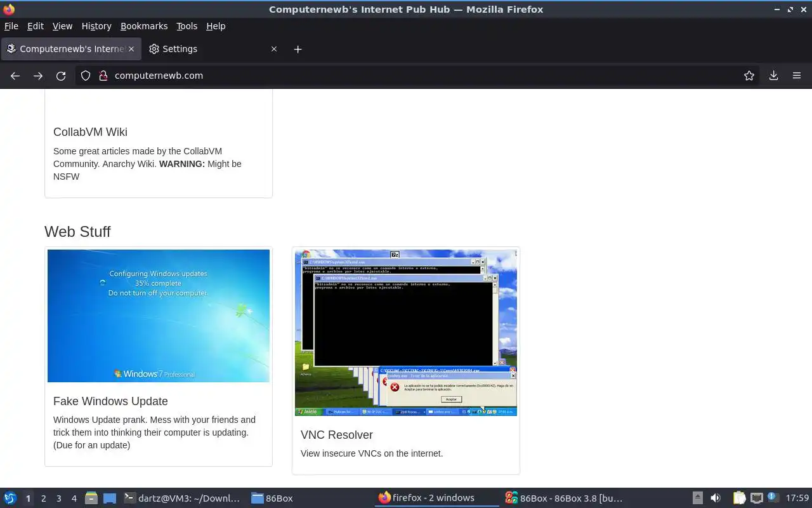Open the CollabVM Wiki card title
Image resolution: width=812 pixels, height=508 pixels.
tap(90, 132)
